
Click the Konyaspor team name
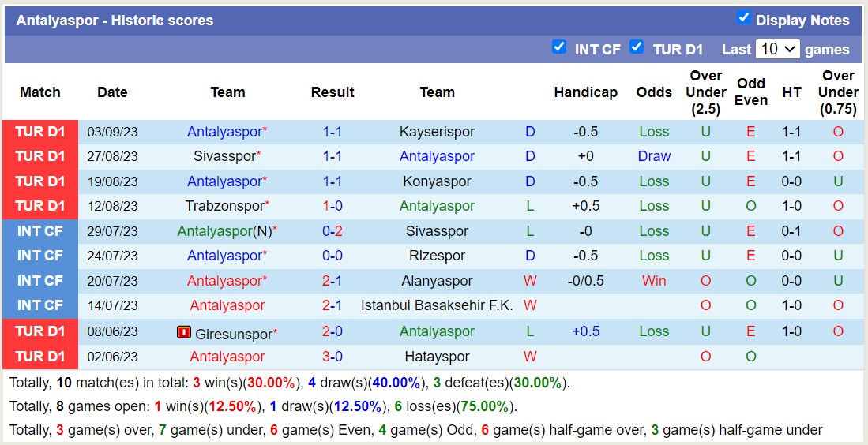click(x=437, y=181)
